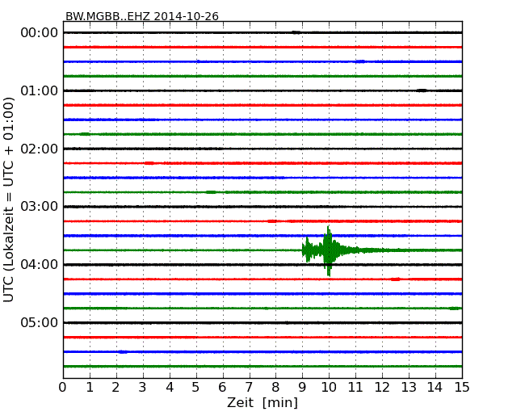Click x-axis tick label 12

pos(382,388)
